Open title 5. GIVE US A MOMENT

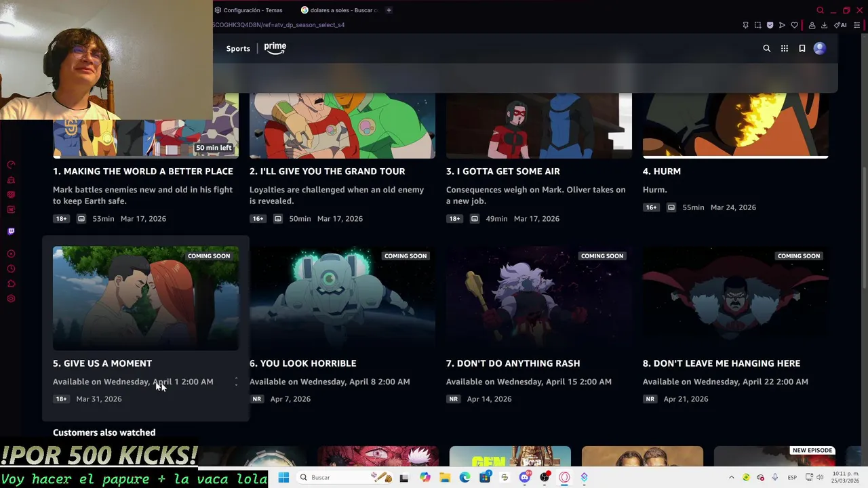click(x=102, y=363)
